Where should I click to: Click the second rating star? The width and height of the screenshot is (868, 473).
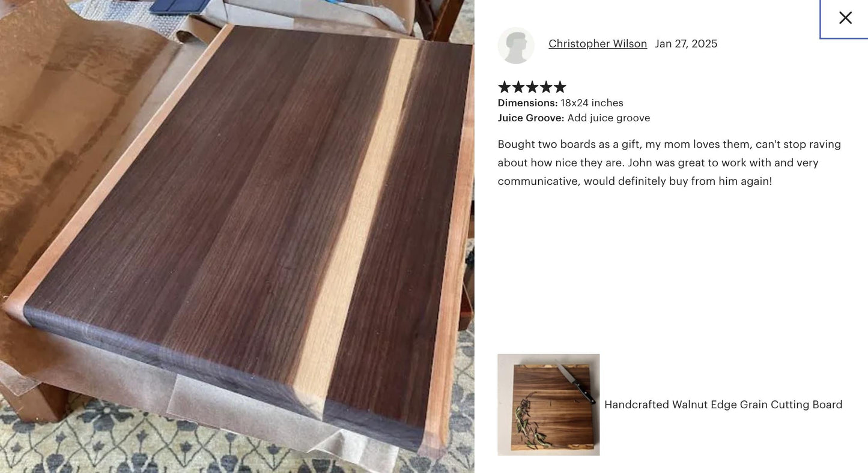pos(518,87)
